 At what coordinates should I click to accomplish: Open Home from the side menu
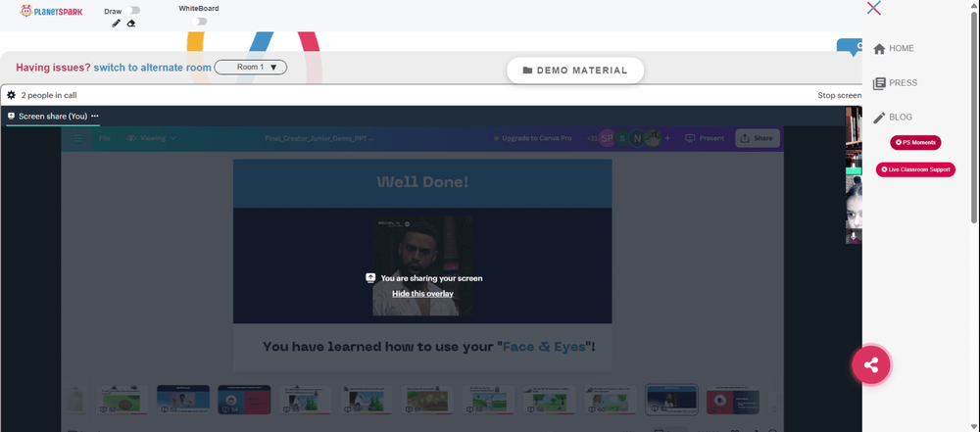coord(893,48)
